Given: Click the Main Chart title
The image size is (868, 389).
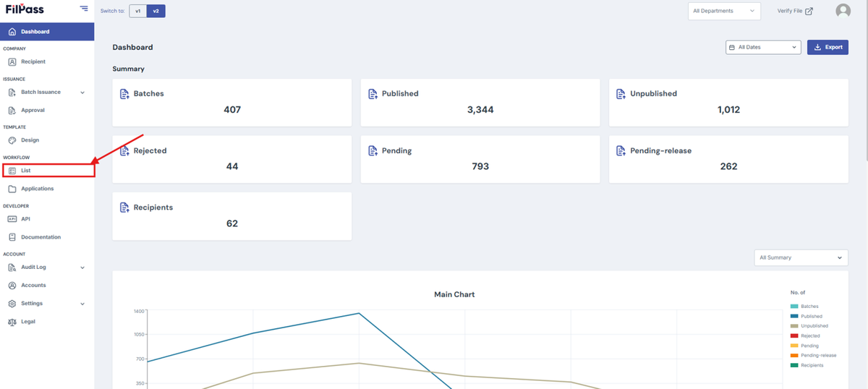Looking at the screenshot, I should (x=454, y=294).
